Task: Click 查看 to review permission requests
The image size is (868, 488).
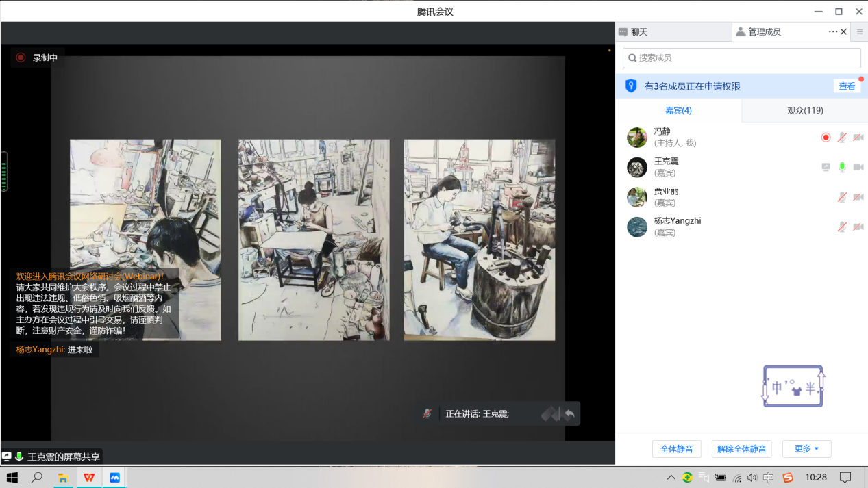Action: click(847, 86)
